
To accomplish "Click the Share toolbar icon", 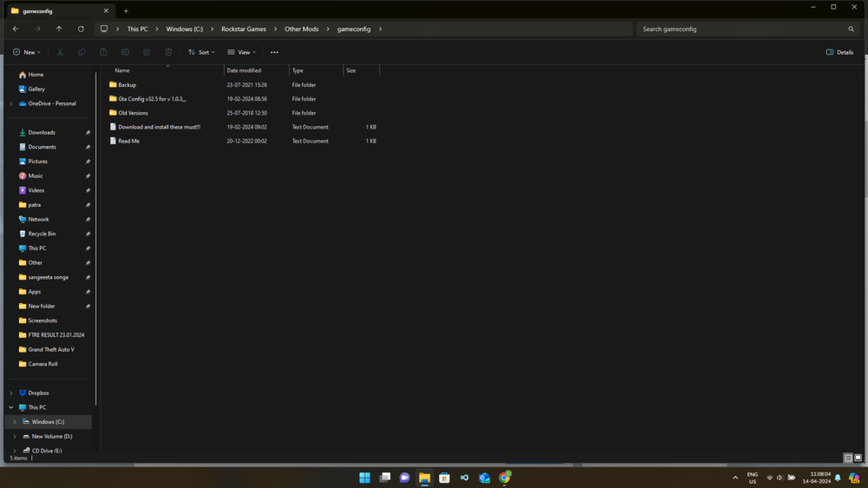I will coord(147,52).
